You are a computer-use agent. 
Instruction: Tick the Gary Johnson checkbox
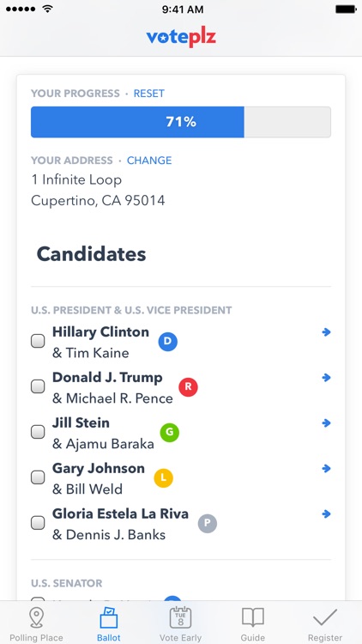(38, 477)
